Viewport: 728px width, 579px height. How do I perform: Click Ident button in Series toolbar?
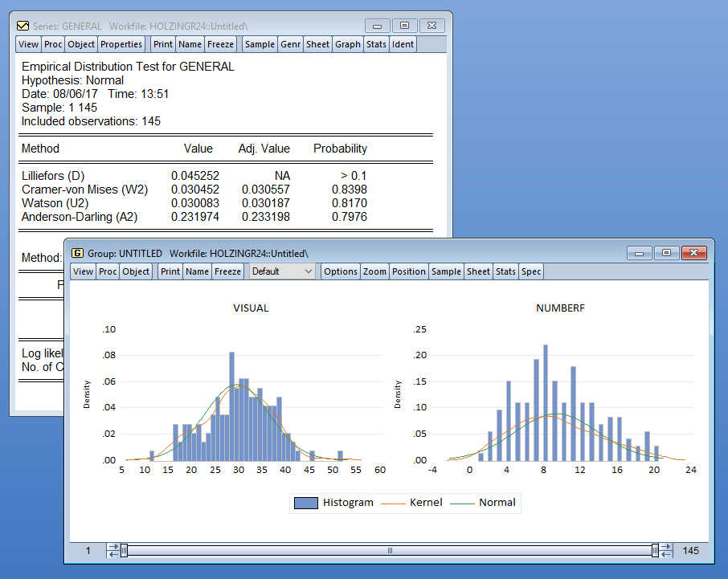[x=403, y=44]
